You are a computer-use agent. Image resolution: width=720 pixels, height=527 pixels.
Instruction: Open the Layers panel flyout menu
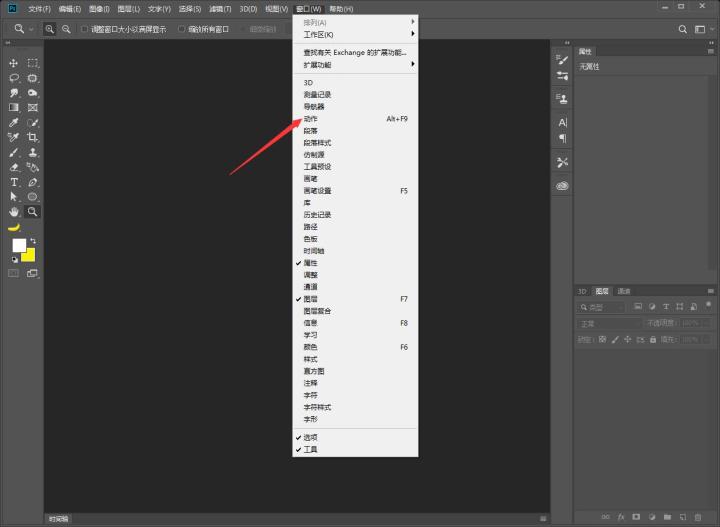pyautogui.click(x=710, y=291)
